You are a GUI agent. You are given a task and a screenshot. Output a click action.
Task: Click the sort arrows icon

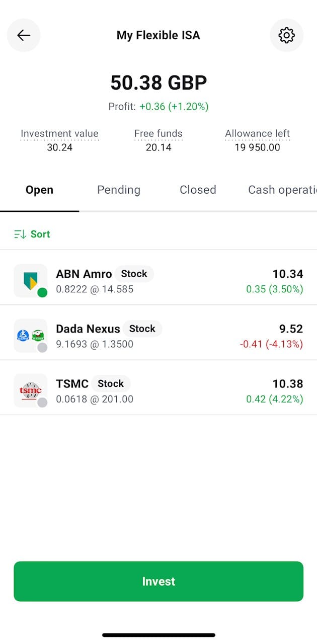20,234
